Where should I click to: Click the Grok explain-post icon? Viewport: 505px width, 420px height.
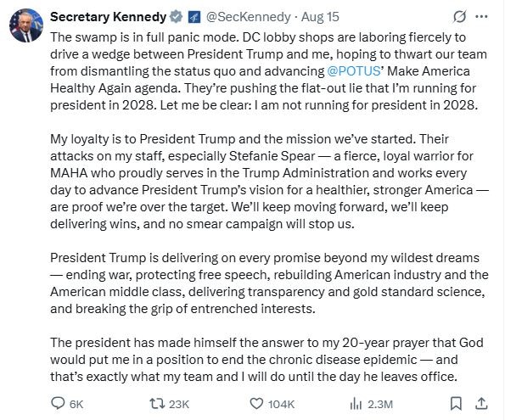pos(459,17)
